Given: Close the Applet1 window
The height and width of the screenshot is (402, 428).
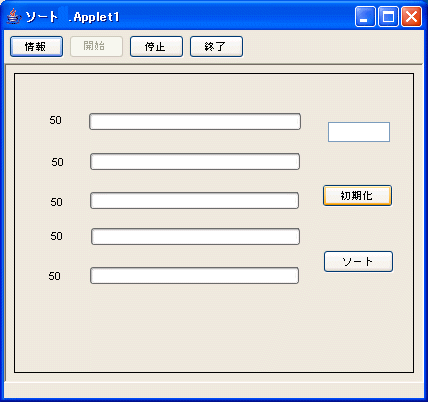Looking at the screenshot, I should click(411, 16).
